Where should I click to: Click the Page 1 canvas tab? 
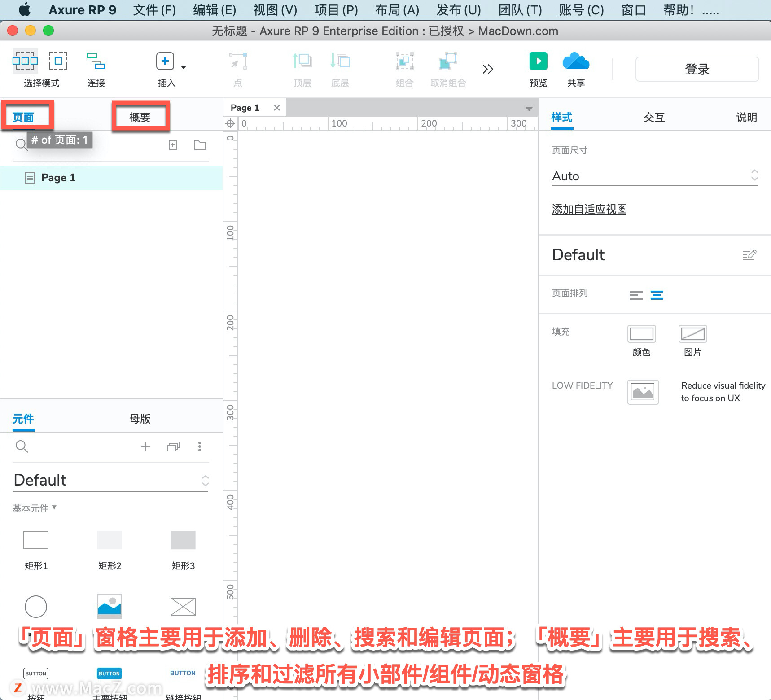tap(245, 108)
